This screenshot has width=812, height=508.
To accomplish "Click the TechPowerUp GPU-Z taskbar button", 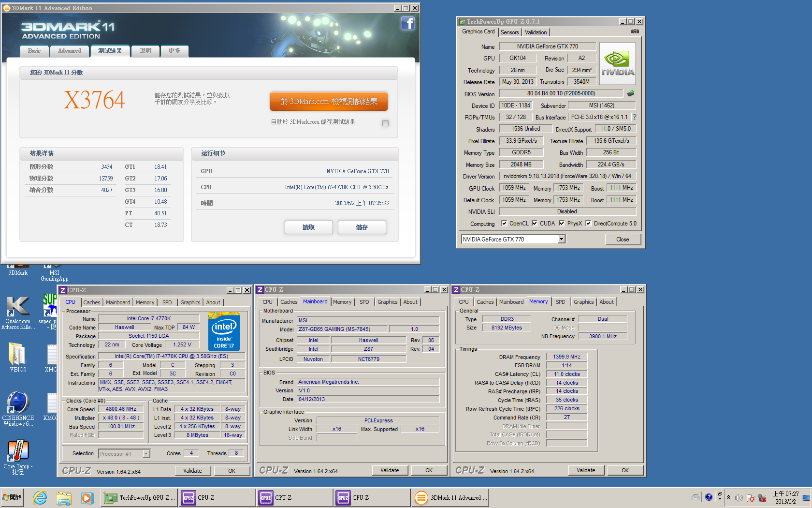I will 138,497.
